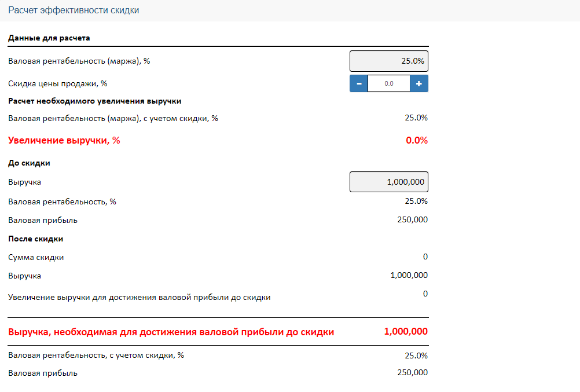Click the label 'Скидка цены продажи, %'
This screenshot has height=392, width=580.
click(x=58, y=83)
